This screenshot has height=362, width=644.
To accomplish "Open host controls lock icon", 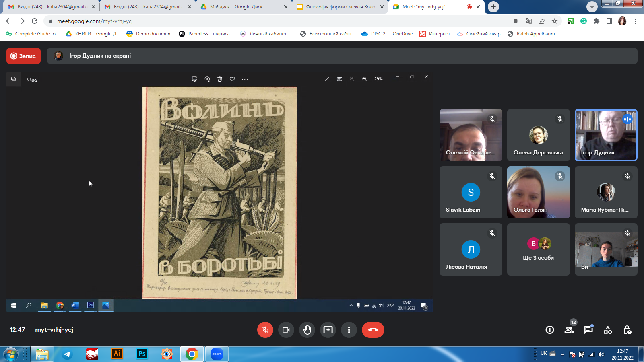I will (x=627, y=330).
